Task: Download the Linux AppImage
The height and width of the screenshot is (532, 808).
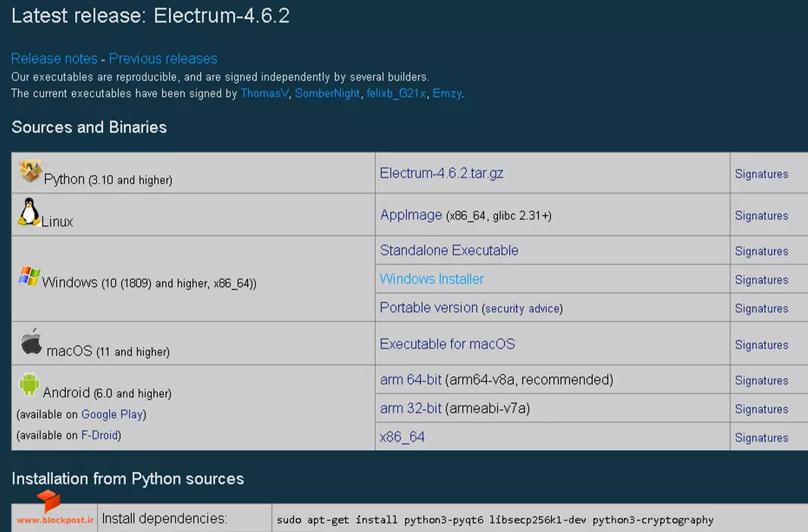Action: pos(411,214)
